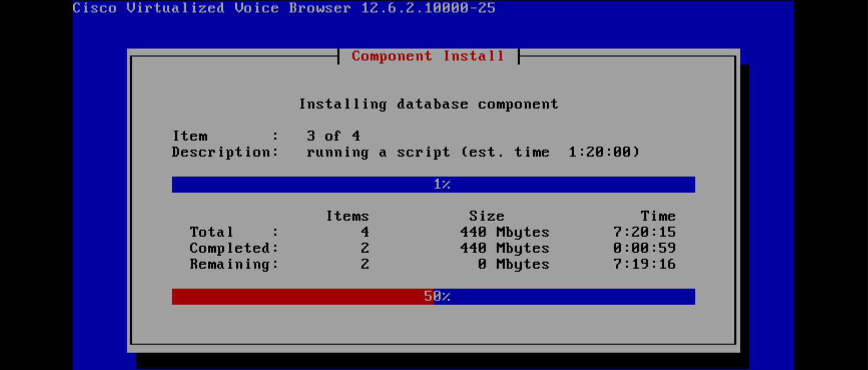
Task: Select the Installing database component heading
Action: click(428, 104)
